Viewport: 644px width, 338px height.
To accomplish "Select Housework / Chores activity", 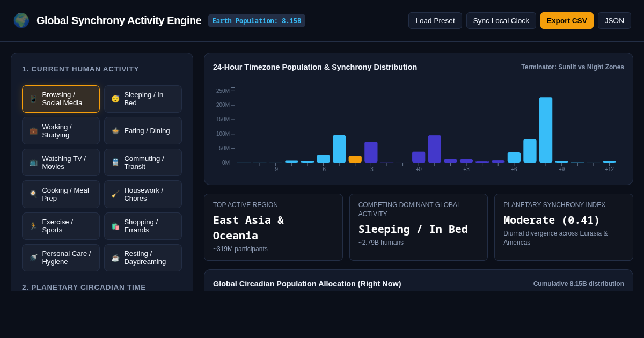I will coord(143,194).
